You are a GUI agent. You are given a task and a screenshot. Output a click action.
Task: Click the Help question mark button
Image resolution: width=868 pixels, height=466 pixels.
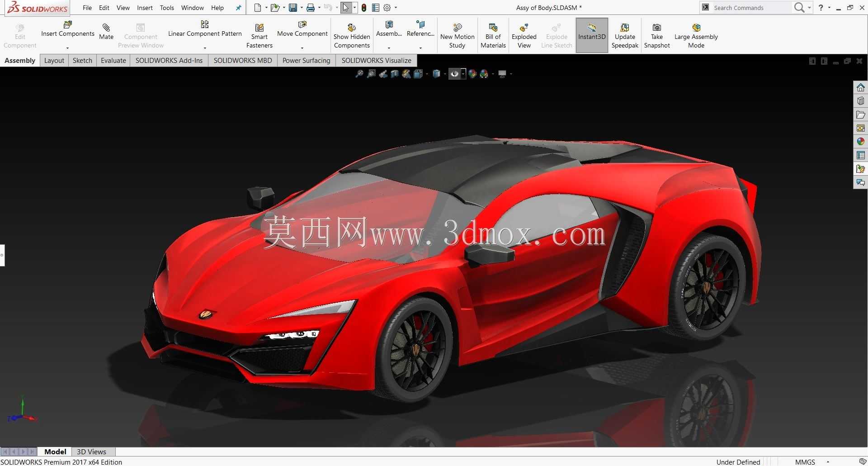coord(821,8)
